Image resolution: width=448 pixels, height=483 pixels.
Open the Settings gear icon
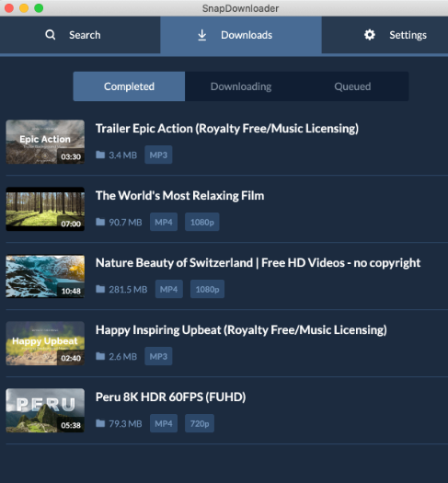click(x=370, y=35)
